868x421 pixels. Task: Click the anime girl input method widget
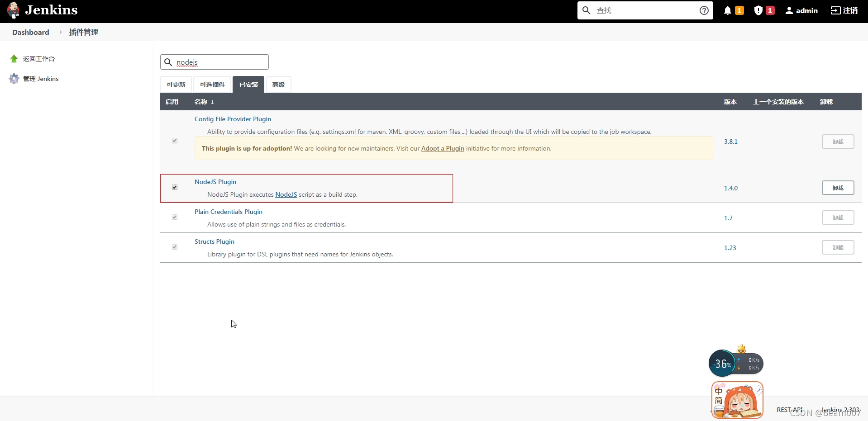(x=737, y=400)
